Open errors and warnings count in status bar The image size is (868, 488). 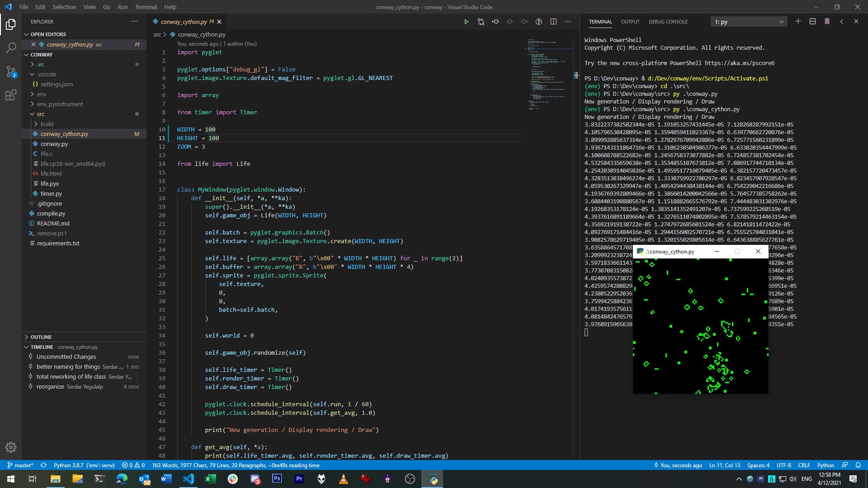[133, 465]
